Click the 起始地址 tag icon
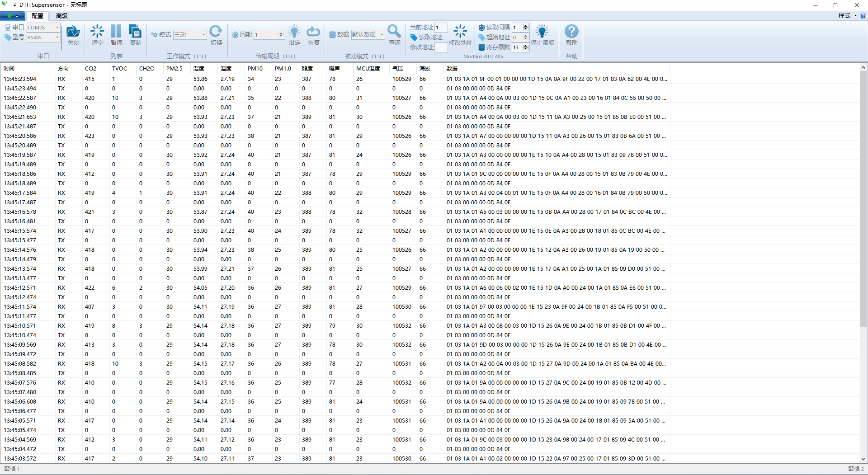 481,37
